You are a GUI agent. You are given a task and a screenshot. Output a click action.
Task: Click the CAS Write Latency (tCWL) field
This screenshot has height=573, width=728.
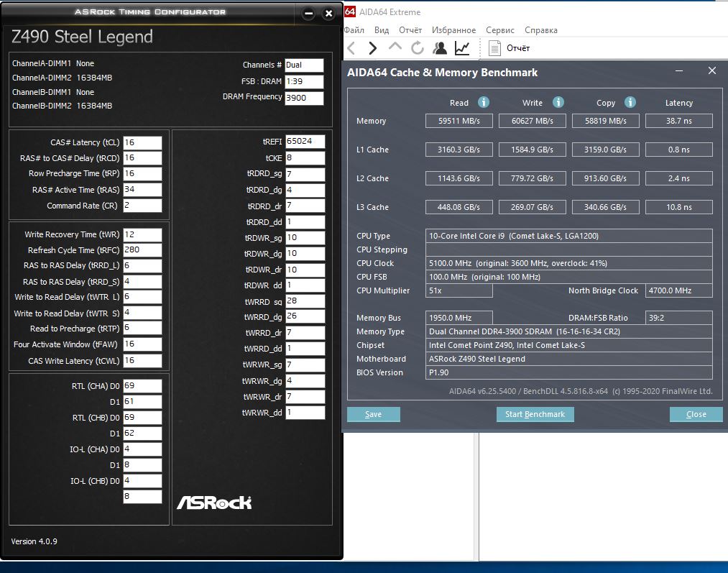point(142,361)
